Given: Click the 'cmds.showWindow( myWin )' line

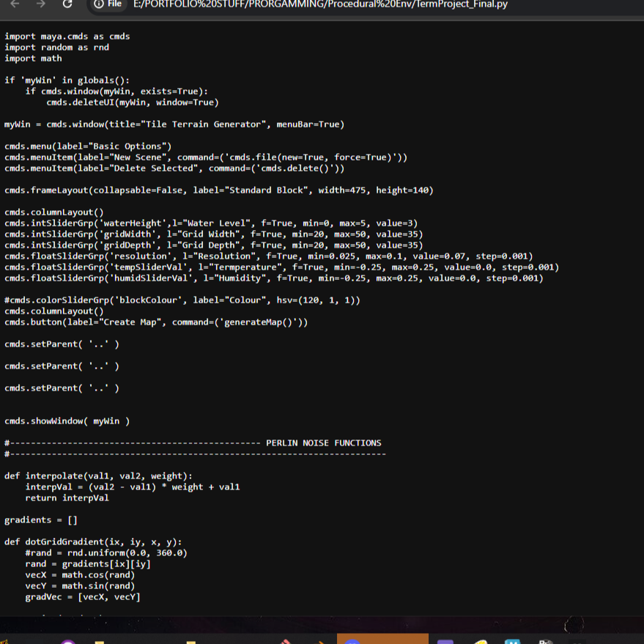Looking at the screenshot, I should click(67, 421).
